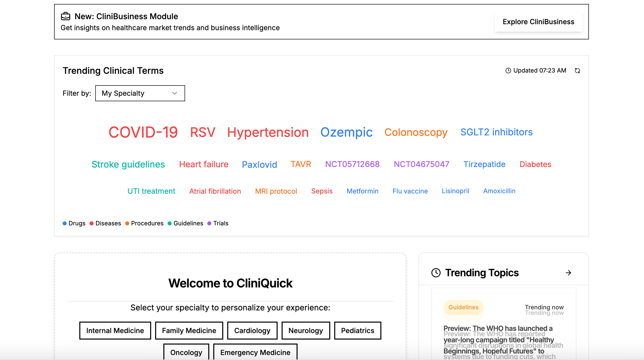
Task: Open the My Specialty filter dropdown
Action: click(140, 93)
